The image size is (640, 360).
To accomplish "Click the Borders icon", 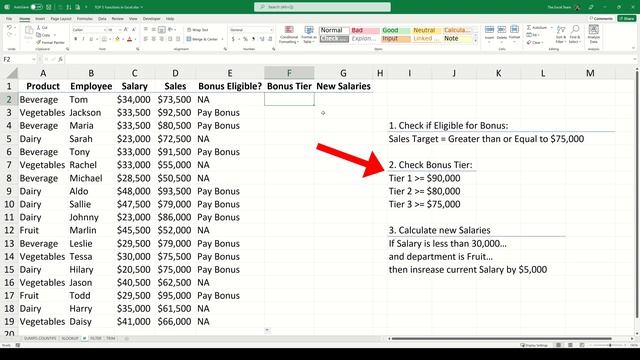I will tap(104, 39).
